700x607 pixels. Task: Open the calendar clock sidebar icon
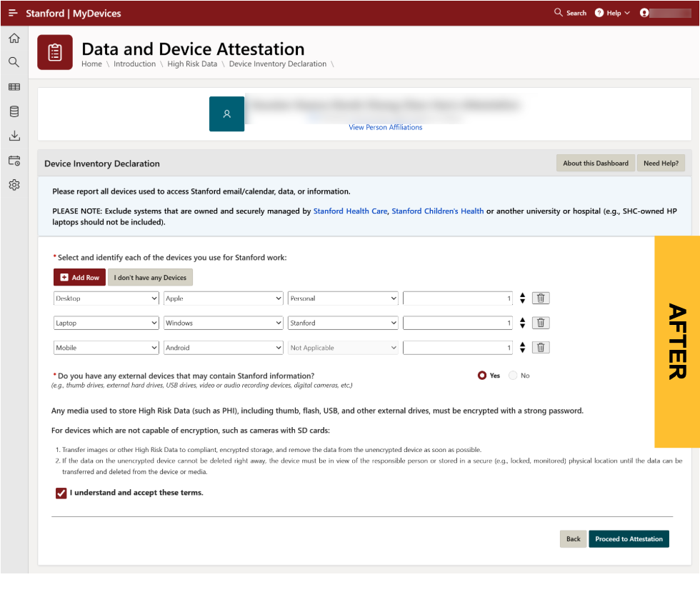14,161
